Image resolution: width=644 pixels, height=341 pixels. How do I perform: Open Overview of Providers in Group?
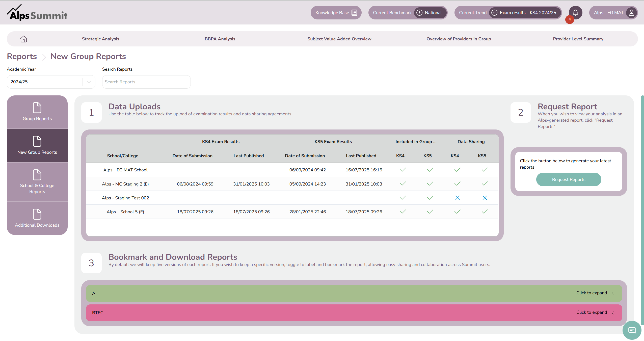(x=459, y=39)
